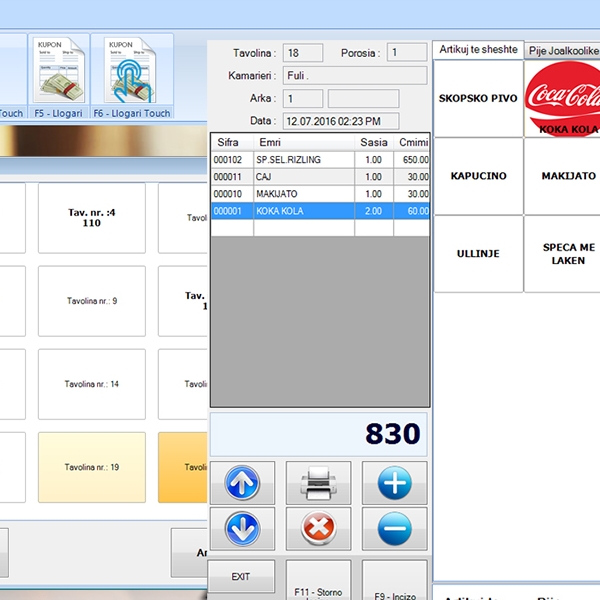This screenshot has width=600, height=600.
Task: Switch to Artikuj te sheshte tab
Action: click(477, 49)
